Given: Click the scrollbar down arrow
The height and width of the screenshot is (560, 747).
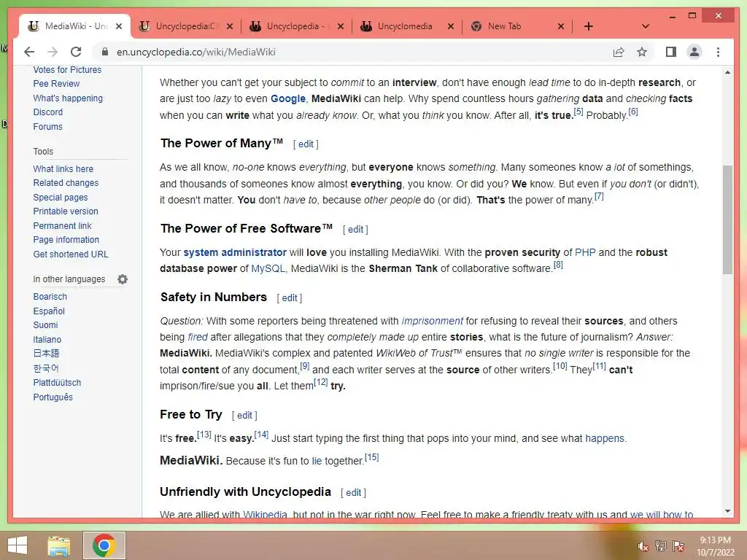Looking at the screenshot, I should point(727,511).
